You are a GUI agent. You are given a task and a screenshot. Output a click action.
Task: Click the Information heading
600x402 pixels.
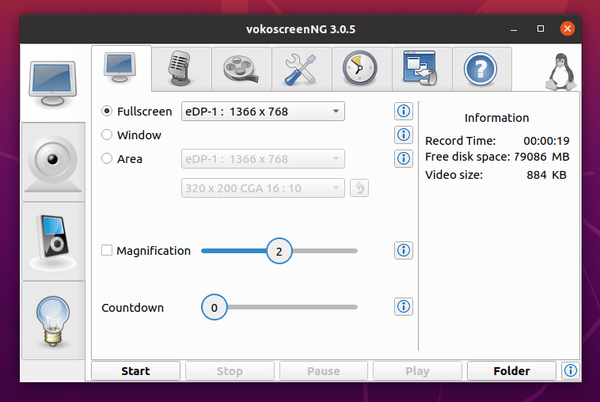497,118
